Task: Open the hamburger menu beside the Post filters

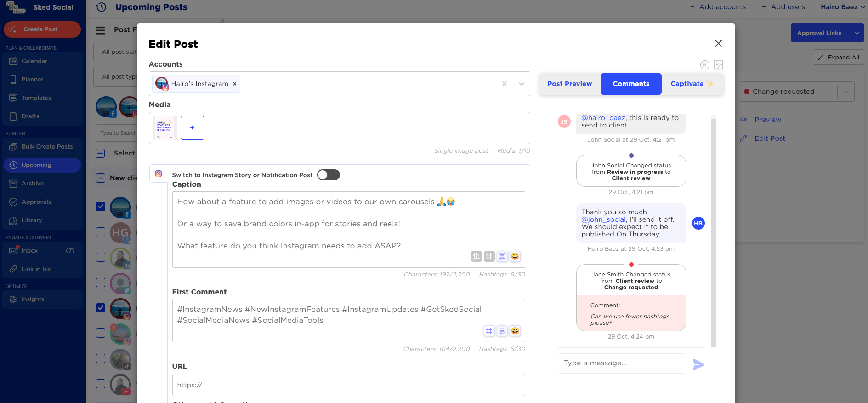Action: pyautogui.click(x=100, y=30)
